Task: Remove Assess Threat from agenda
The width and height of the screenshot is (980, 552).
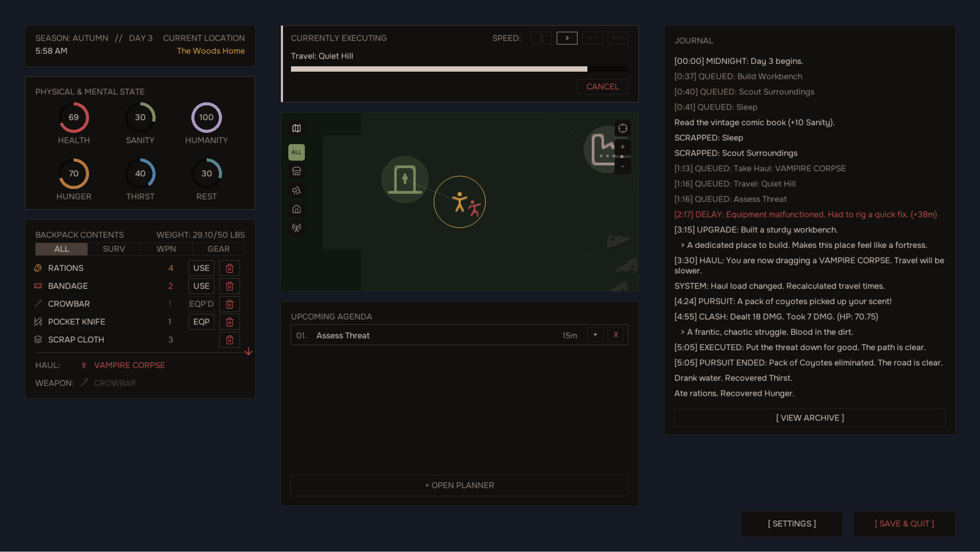Action: pos(616,335)
